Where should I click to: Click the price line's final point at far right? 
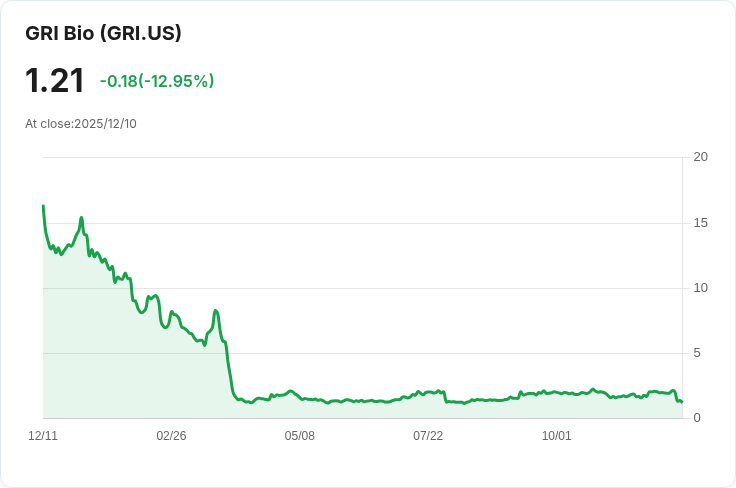click(x=681, y=402)
